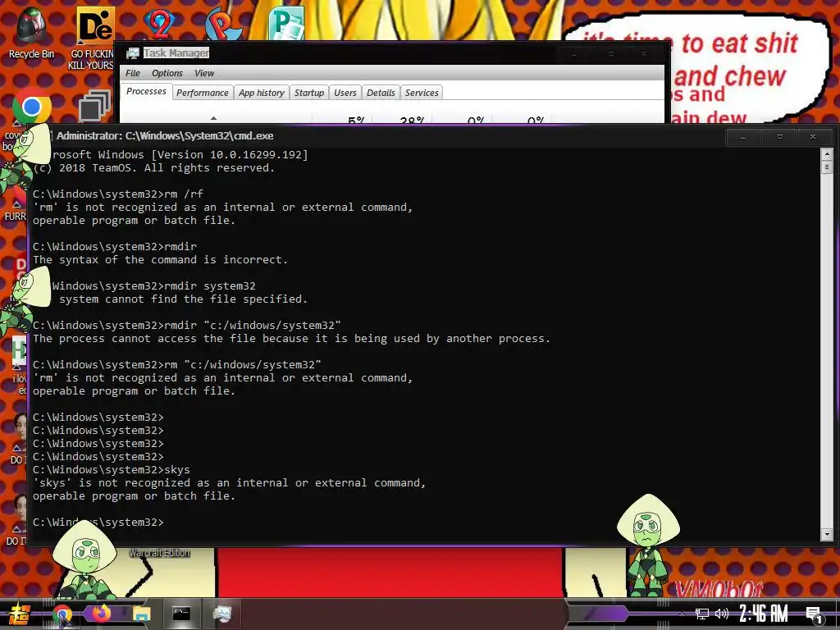The image size is (840, 630).
Task: Switch to Users tab in Task Manager
Action: click(345, 93)
